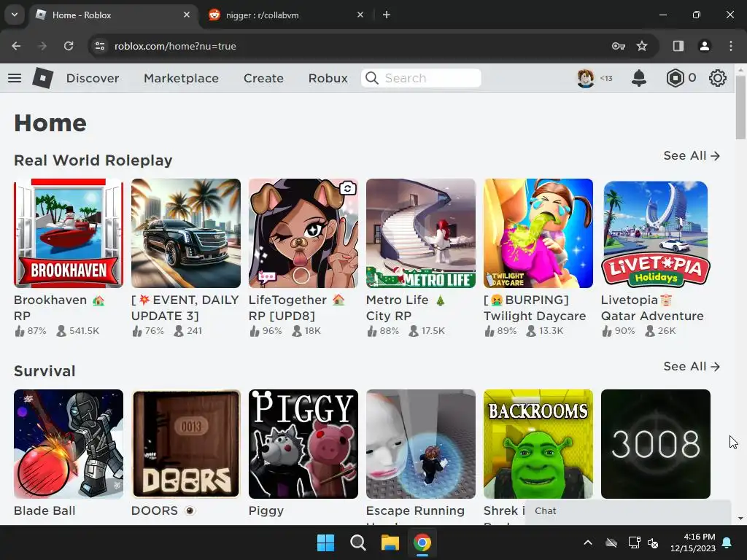Open the Roblox settings gear

click(718, 77)
